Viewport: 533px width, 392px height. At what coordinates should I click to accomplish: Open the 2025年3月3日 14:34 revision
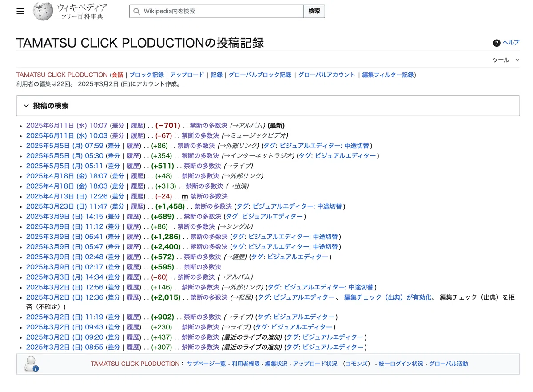pyautogui.click(x=64, y=277)
